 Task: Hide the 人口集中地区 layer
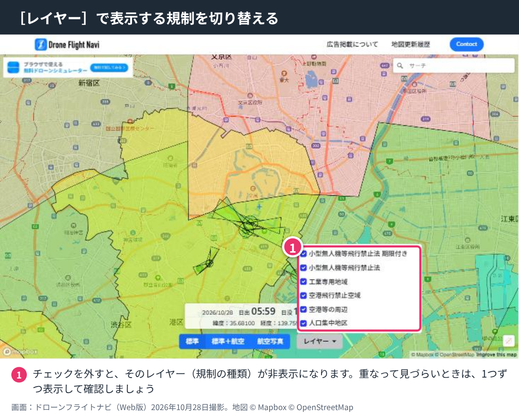304,323
